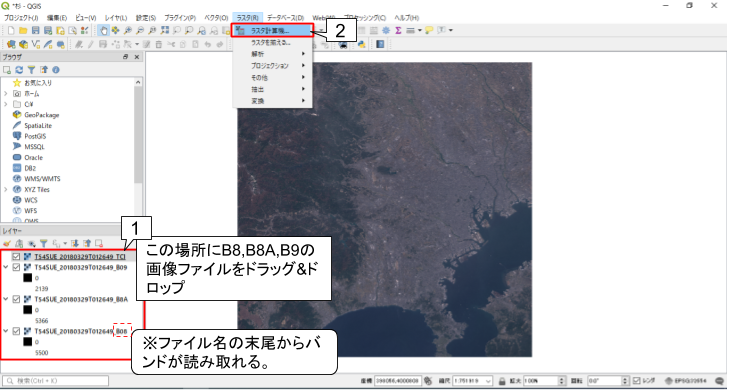The height and width of the screenshot is (390, 729).
Task: Refresh the Browser panel
Action: tap(19, 70)
